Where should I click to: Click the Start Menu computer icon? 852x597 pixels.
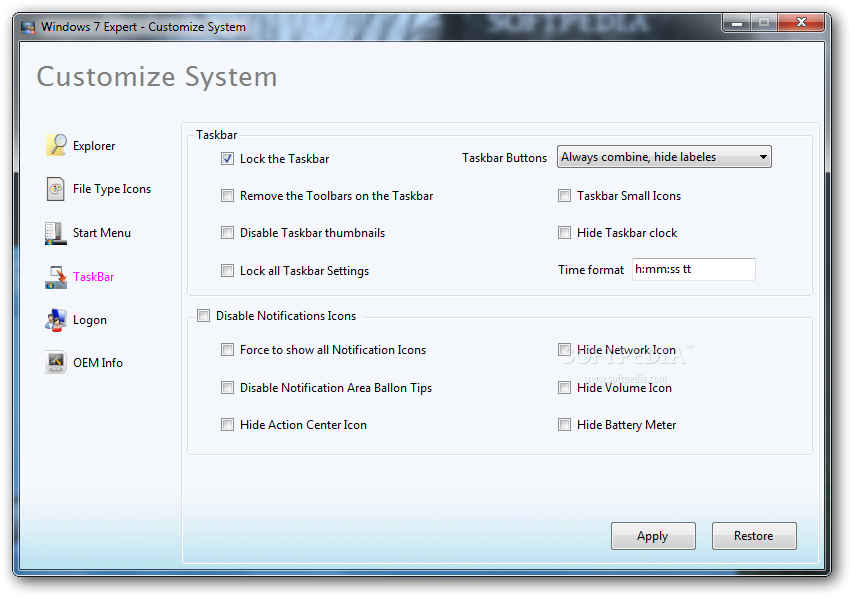55,233
